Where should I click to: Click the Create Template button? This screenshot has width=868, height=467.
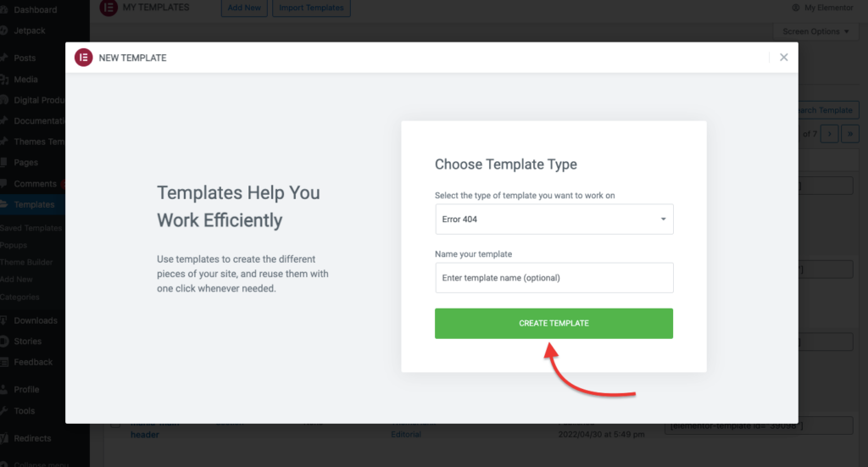pos(554,323)
